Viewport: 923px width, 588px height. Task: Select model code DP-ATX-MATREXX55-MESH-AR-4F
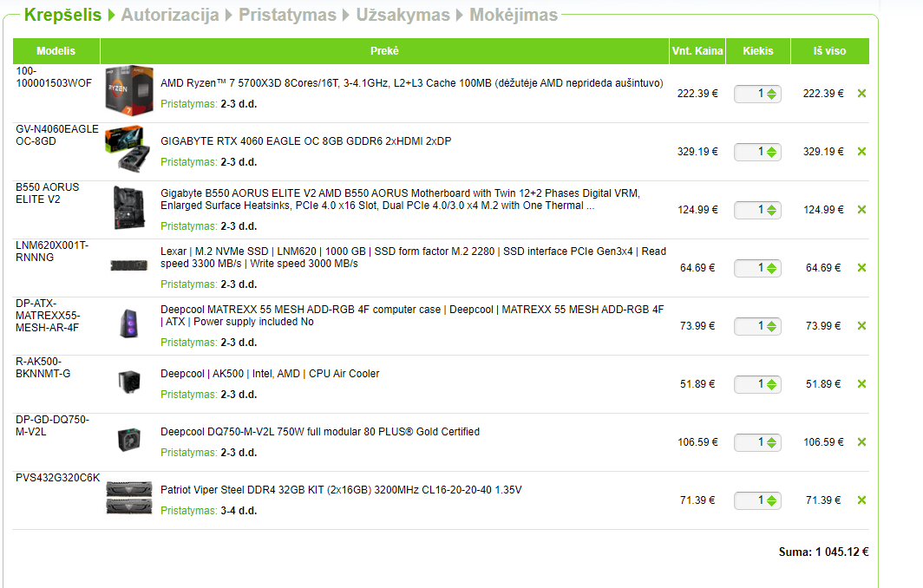click(x=48, y=316)
